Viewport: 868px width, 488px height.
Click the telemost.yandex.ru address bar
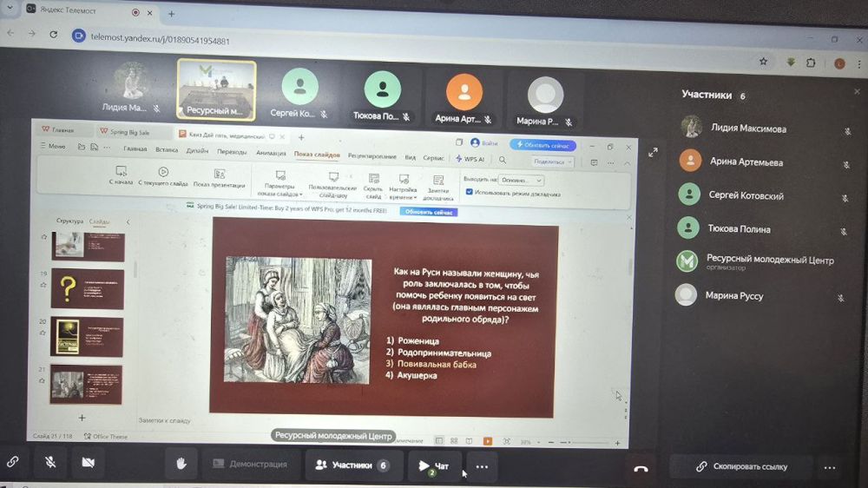(160, 40)
